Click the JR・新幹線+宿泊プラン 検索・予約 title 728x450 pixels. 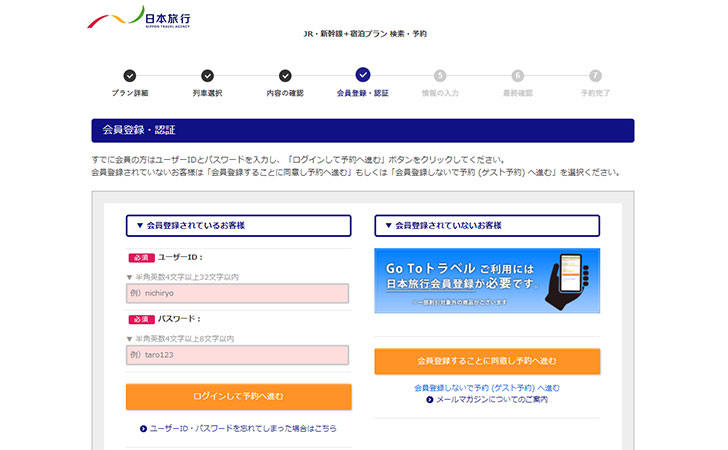pyautogui.click(x=365, y=33)
